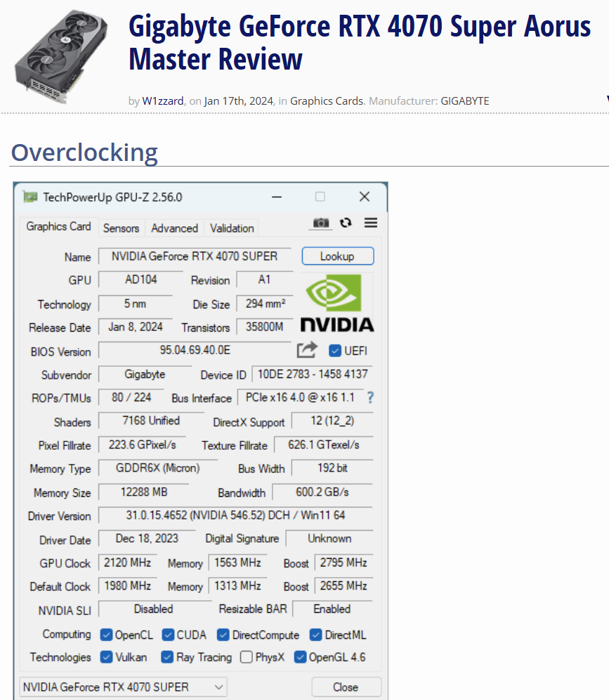609x700 pixels.
Task: Click the refresh arrows icon in GPU-Z
Action: click(346, 223)
